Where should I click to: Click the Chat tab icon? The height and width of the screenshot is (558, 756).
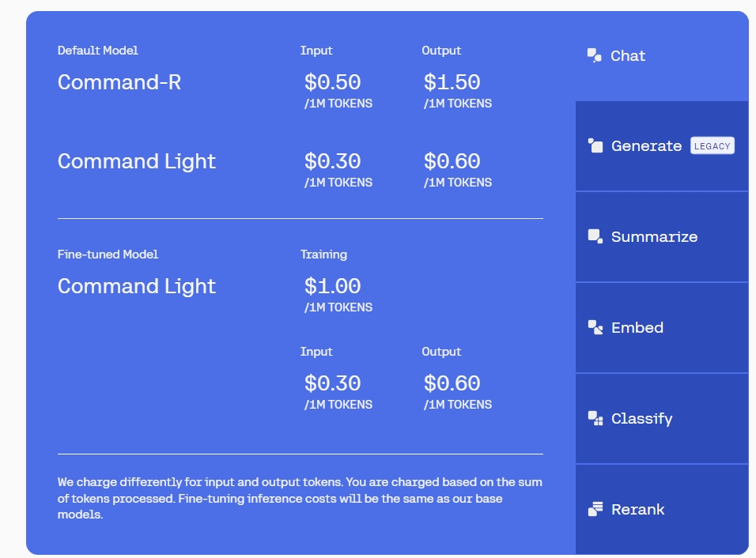coord(595,55)
